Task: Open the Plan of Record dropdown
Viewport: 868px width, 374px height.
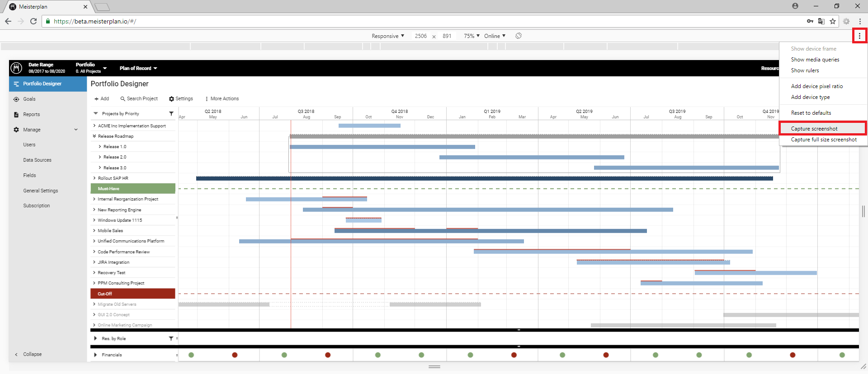Action: [x=138, y=68]
